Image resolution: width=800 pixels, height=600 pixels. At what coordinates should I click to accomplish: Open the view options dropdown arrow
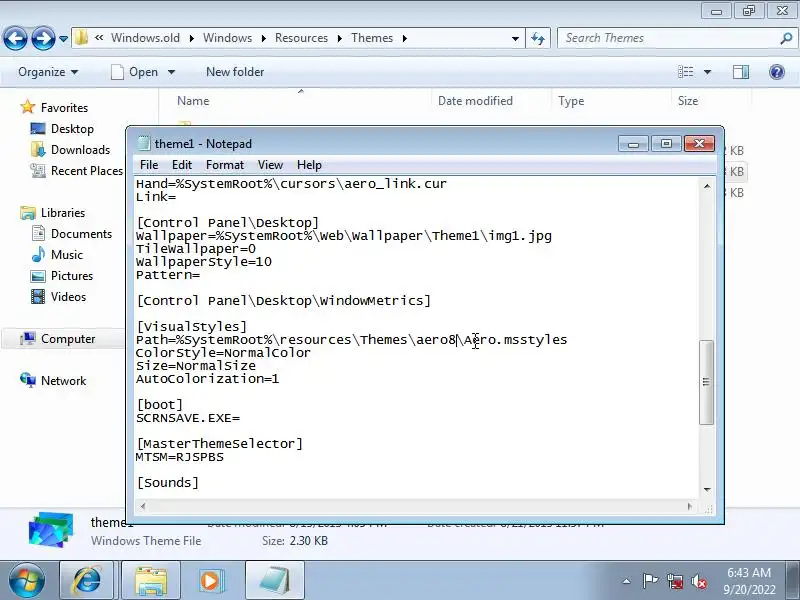coord(708,72)
